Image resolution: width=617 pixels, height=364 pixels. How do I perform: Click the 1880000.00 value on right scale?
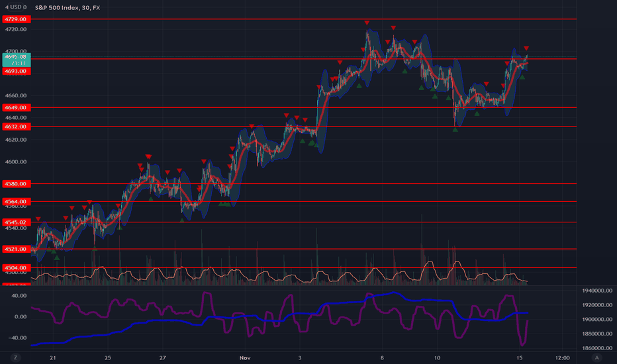(597, 334)
